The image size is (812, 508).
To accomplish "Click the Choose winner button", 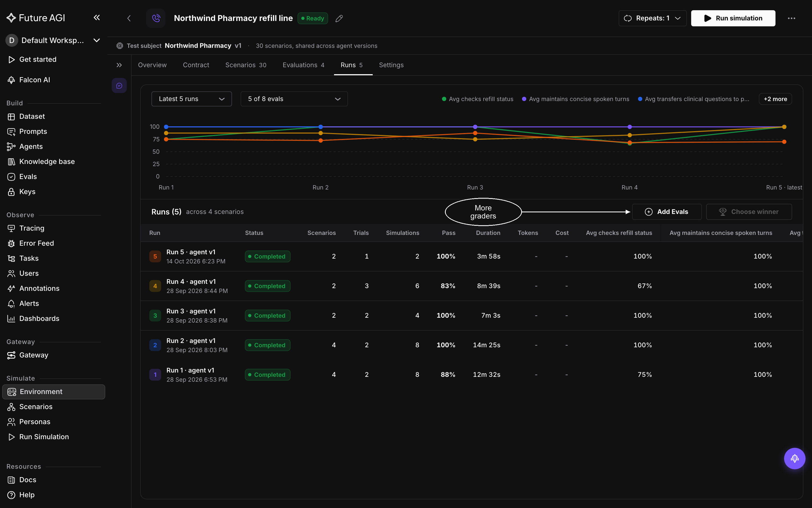I will coord(749,212).
